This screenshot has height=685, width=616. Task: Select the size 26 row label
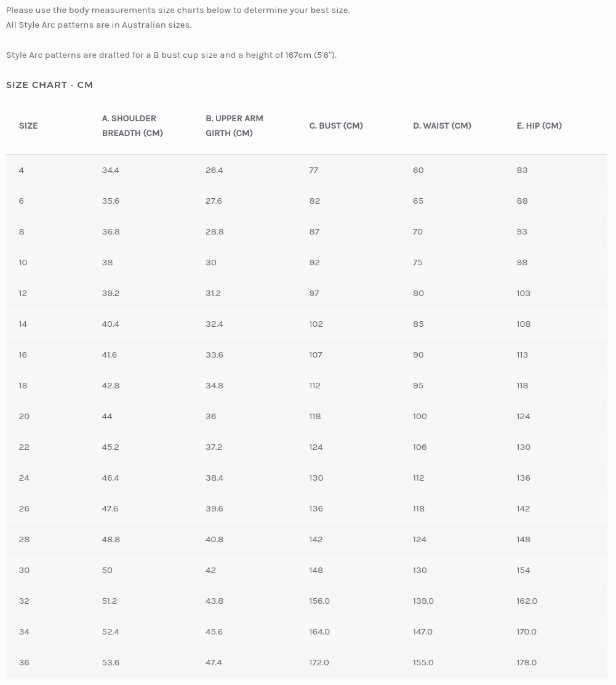point(24,508)
